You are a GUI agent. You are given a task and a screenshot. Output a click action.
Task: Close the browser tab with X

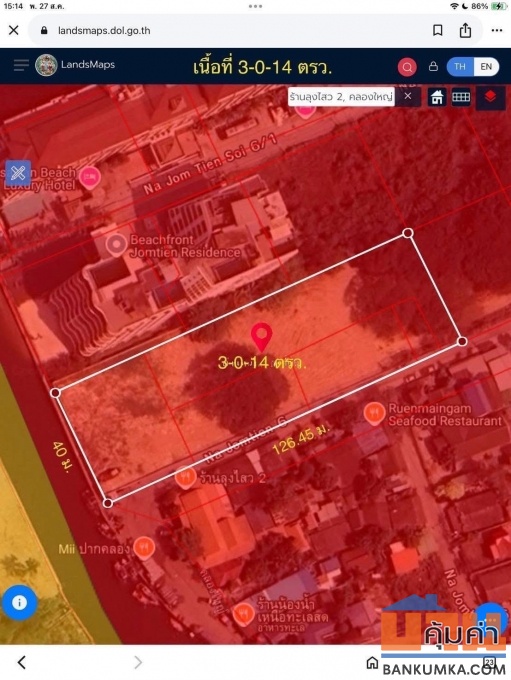(14, 30)
